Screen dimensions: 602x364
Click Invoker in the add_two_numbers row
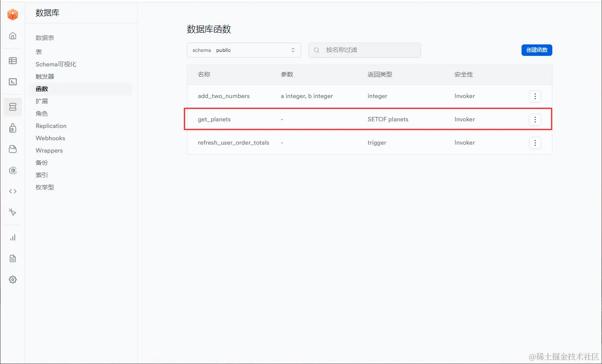(465, 96)
